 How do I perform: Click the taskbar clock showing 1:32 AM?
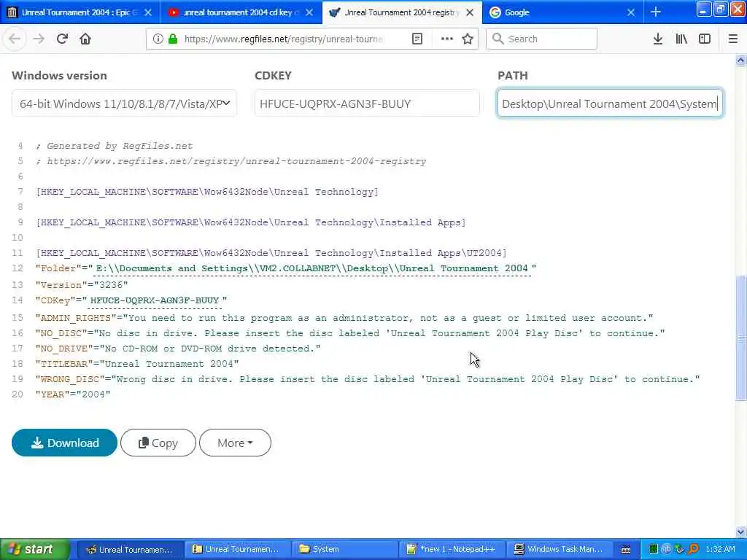coord(720,549)
